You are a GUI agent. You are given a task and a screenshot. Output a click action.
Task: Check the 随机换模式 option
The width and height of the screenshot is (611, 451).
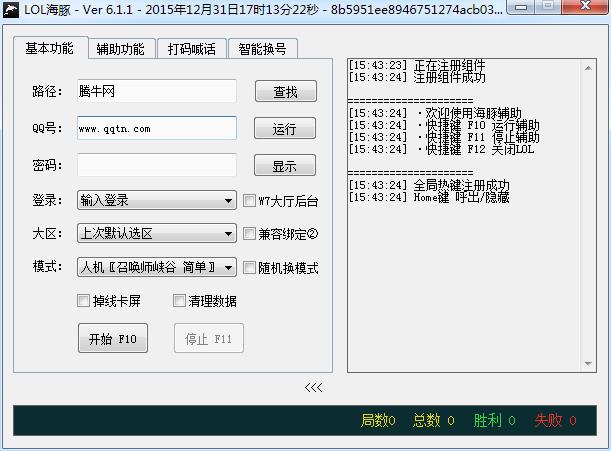pyautogui.click(x=250, y=268)
